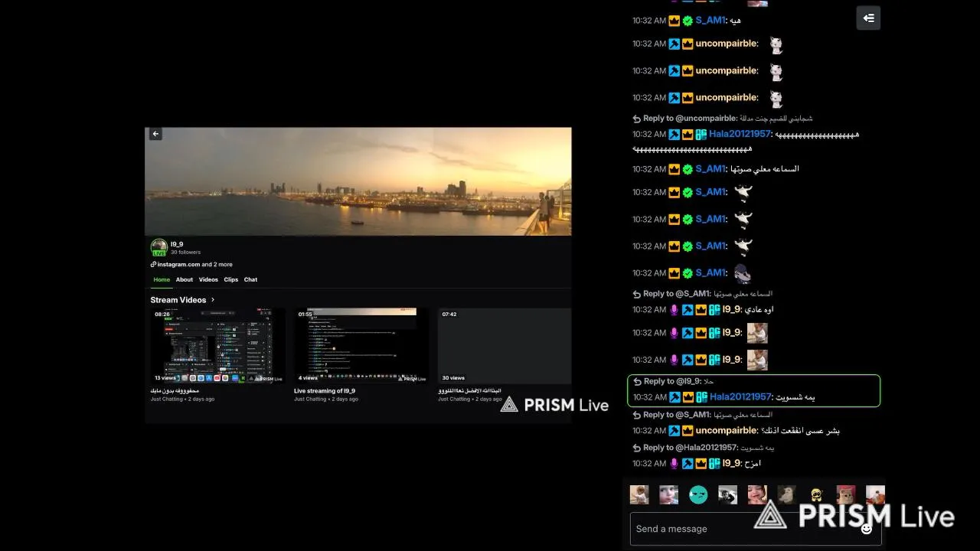Insert the first baby photo quick emote
The width and height of the screenshot is (980, 551).
click(x=639, y=495)
